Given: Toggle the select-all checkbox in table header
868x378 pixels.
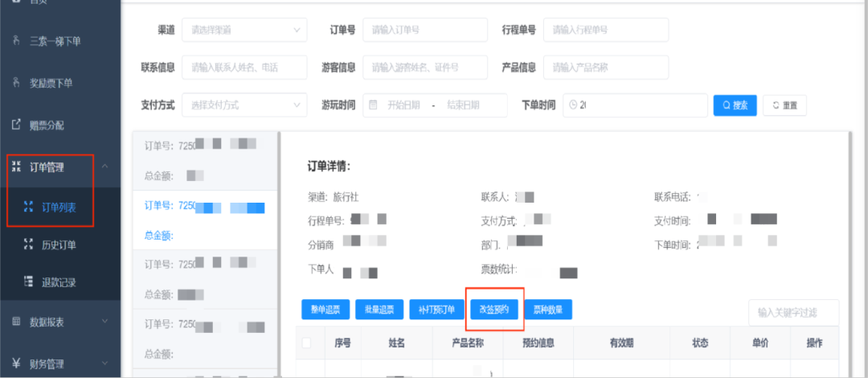Looking at the screenshot, I should click(306, 343).
